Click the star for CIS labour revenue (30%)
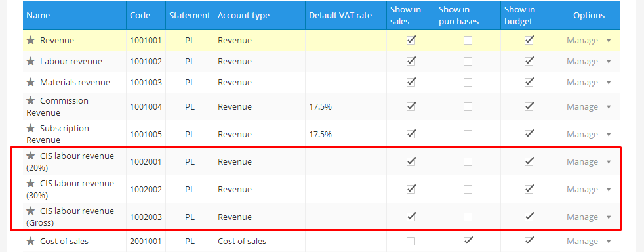The width and height of the screenshot is (644, 252). [x=30, y=183]
